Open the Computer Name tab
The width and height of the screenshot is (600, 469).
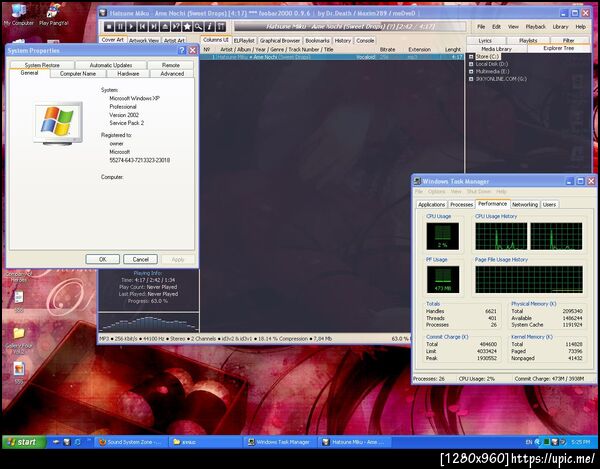[78, 73]
